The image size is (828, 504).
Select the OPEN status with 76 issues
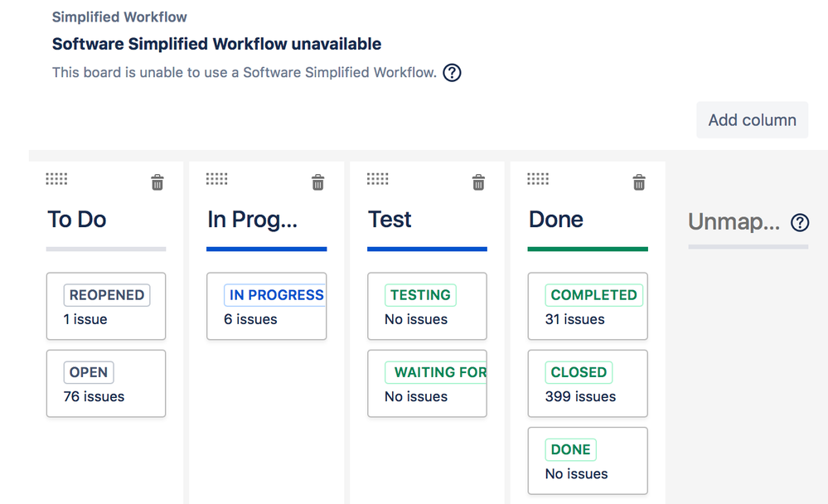[106, 383]
